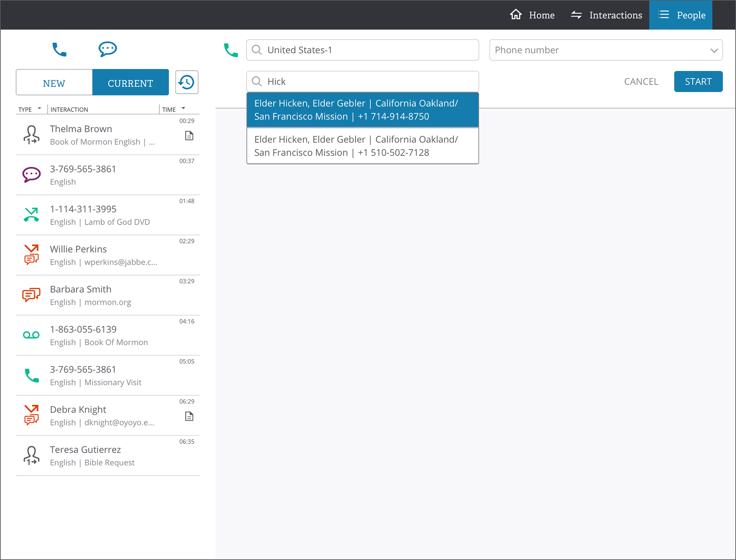Image resolution: width=736 pixels, height=560 pixels.
Task: Open 1-114-311-3995 Lamb of God DVD entry
Action: pyautogui.click(x=108, y=215)
